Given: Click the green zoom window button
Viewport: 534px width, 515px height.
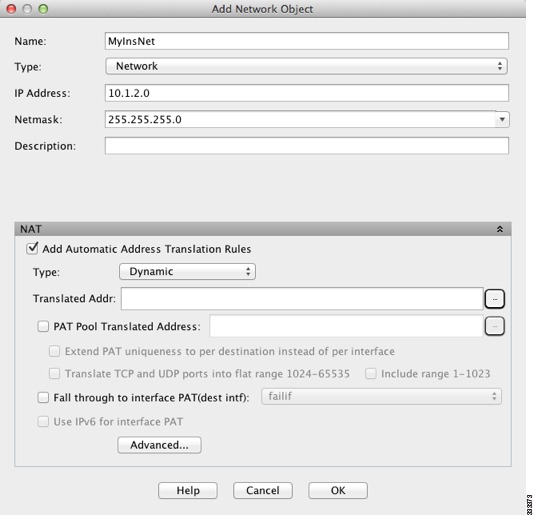Looking at the screenshot, I should [43, 9].
